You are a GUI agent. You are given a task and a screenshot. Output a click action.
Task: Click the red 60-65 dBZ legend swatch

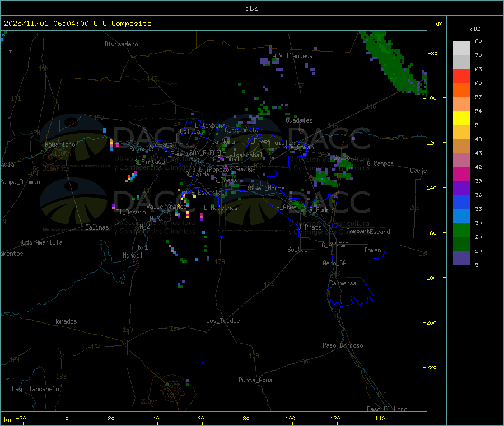pos(461,76)
